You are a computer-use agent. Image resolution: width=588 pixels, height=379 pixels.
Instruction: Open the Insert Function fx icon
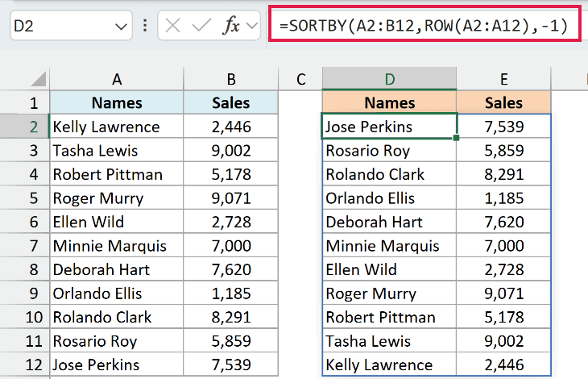(x=231, y=26)
